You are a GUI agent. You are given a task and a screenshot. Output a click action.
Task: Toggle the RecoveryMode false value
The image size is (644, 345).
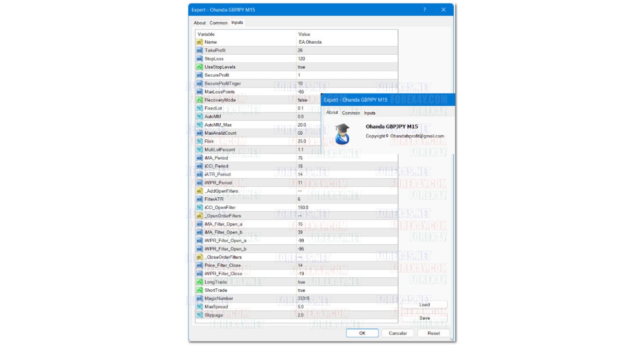302,100
